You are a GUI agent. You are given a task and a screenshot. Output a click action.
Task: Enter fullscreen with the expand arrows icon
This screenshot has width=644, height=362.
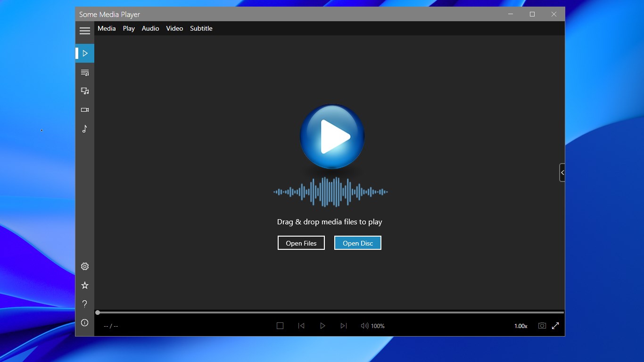(555, 326)
